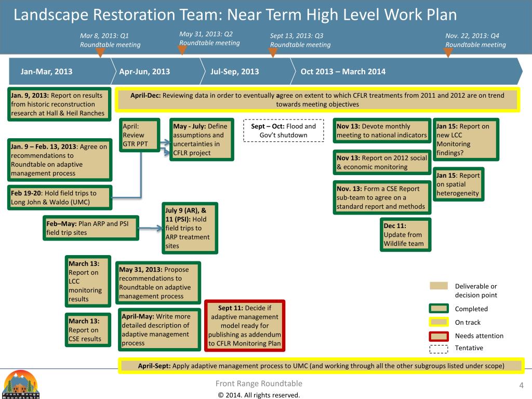Select the Nov. 13 CSE Report sub-team box
This screenshot has height=399, width=532.
click(x=382, y=197)
